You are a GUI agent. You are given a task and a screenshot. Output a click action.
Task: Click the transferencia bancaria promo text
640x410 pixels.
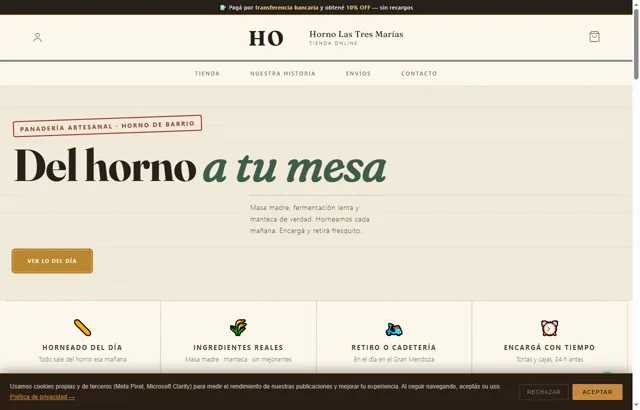pyautogui.click(x=287, y=7)
